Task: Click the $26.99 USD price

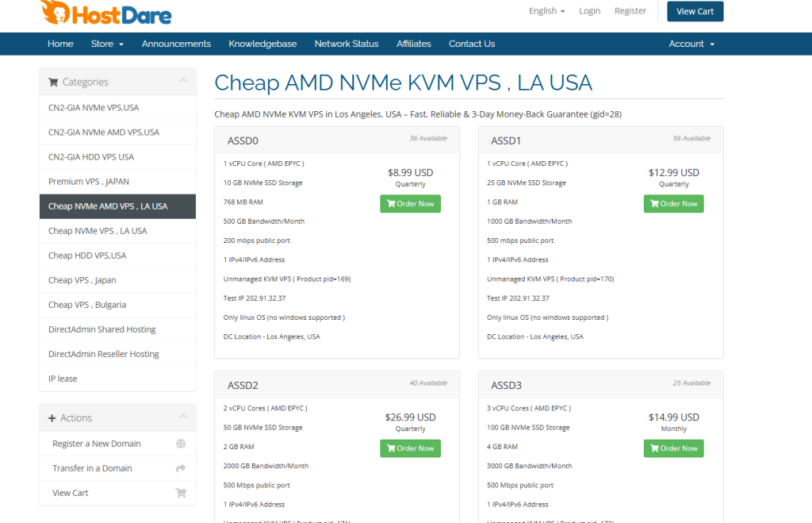Action: coord(410,417)
